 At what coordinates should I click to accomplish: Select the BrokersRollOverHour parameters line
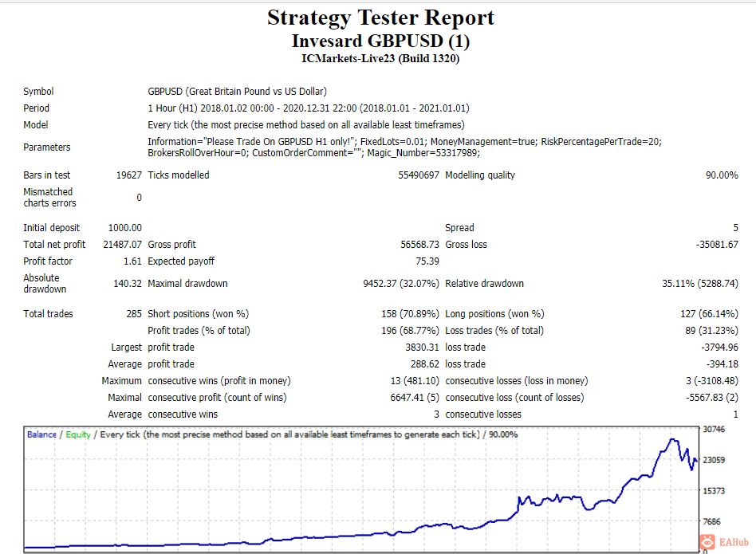[314, 153]
